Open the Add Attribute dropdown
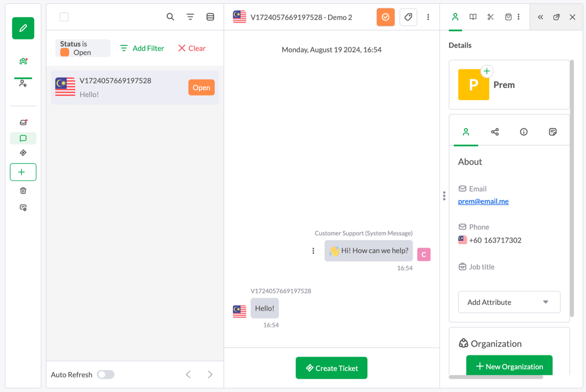The image size is (586, 392). [x=509, y=302]
